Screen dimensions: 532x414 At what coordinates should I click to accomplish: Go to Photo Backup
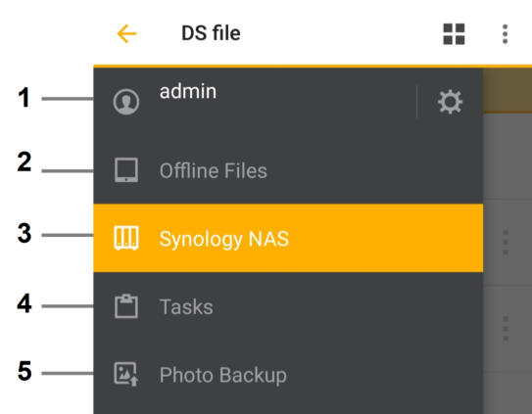click(288, 375)
